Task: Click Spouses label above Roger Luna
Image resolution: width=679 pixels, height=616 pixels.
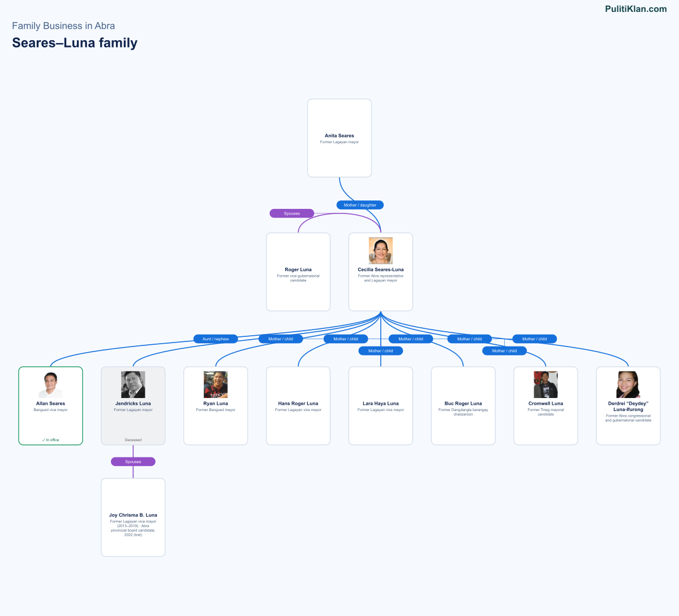Action: point(292,213)
